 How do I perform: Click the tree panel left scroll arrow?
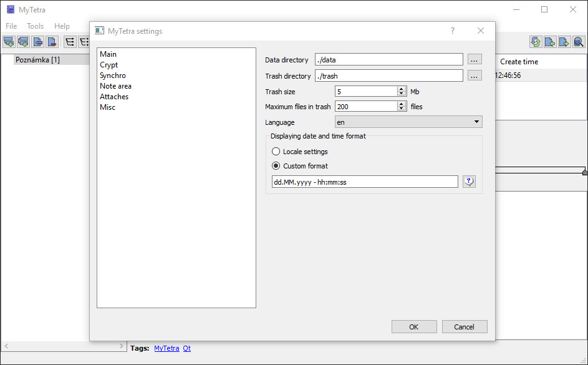[6, 346]
